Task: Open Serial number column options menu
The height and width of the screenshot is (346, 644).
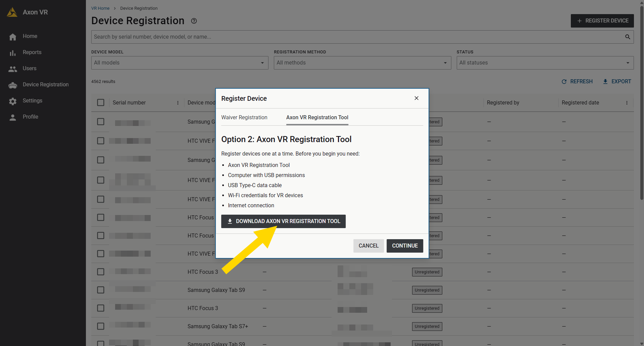Action: [178, 103]
